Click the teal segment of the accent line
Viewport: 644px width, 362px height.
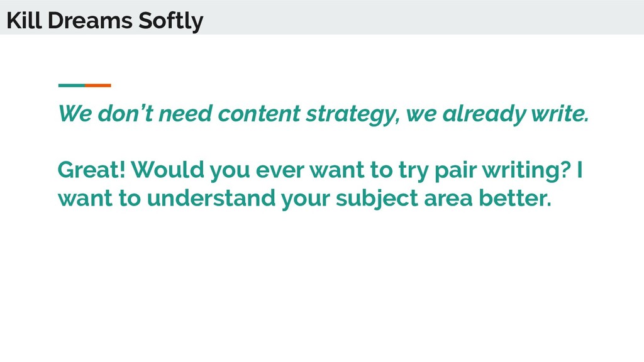coord(72,85)
